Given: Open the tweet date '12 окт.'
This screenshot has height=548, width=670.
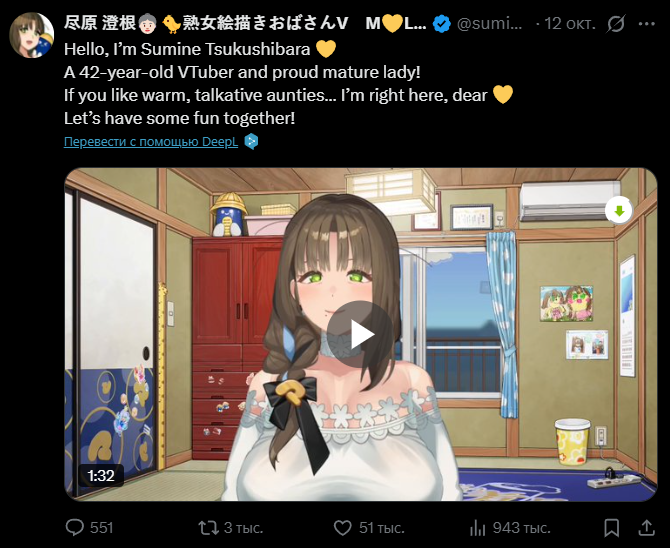Looking at the screenshot, I should (570, 24).
